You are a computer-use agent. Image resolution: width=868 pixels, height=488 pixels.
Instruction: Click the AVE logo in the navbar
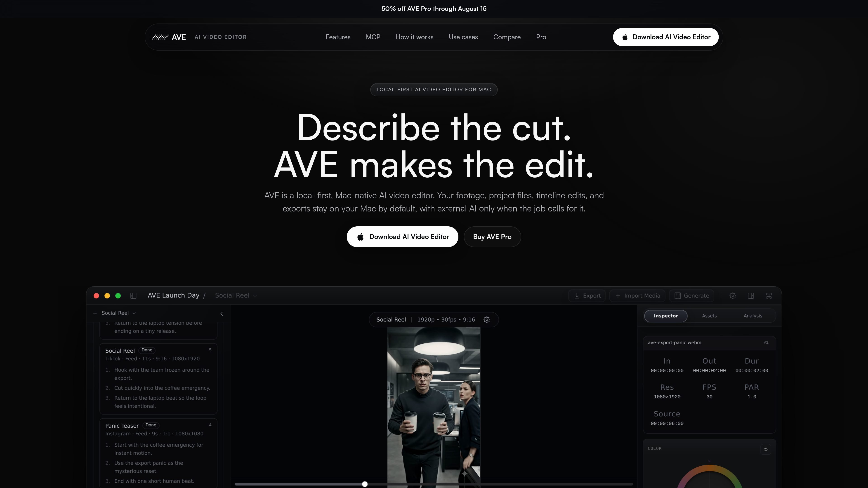169,37
